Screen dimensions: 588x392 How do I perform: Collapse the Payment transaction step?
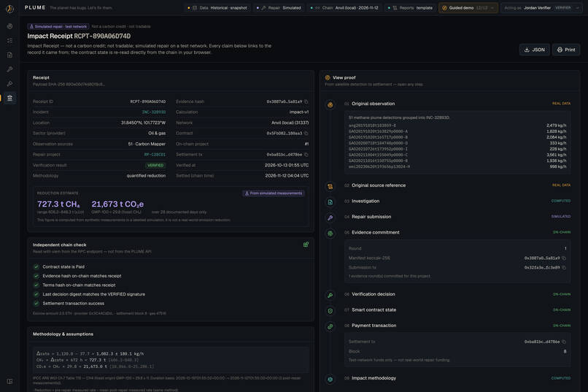point(457,326)
